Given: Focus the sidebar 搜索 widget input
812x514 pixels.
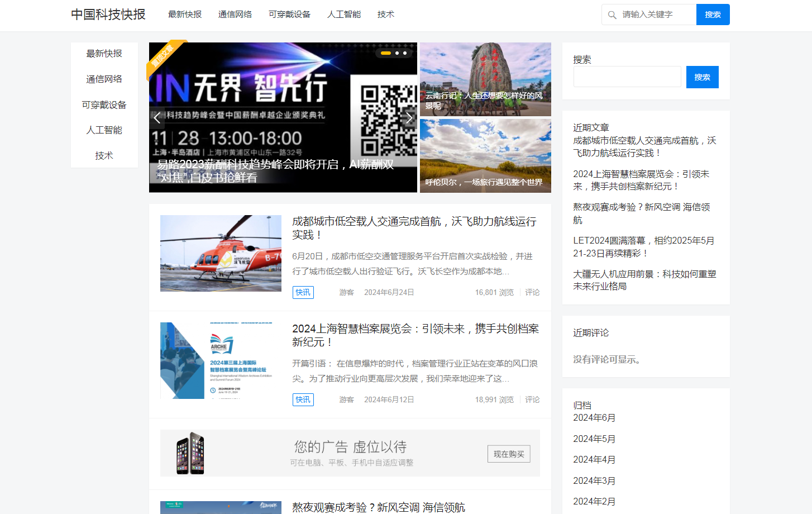Looking at the screenshot, I should (x=627, y=77).
